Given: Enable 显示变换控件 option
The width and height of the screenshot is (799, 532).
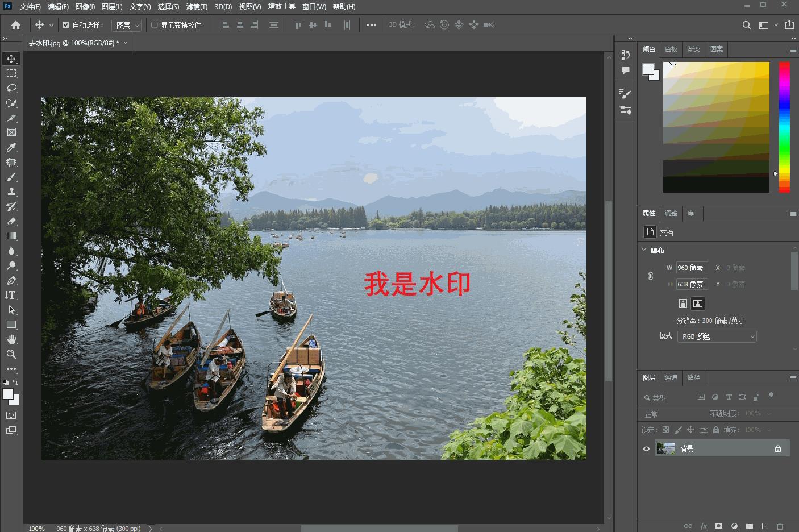Looking at the screenshot, I should coord(154,24).
